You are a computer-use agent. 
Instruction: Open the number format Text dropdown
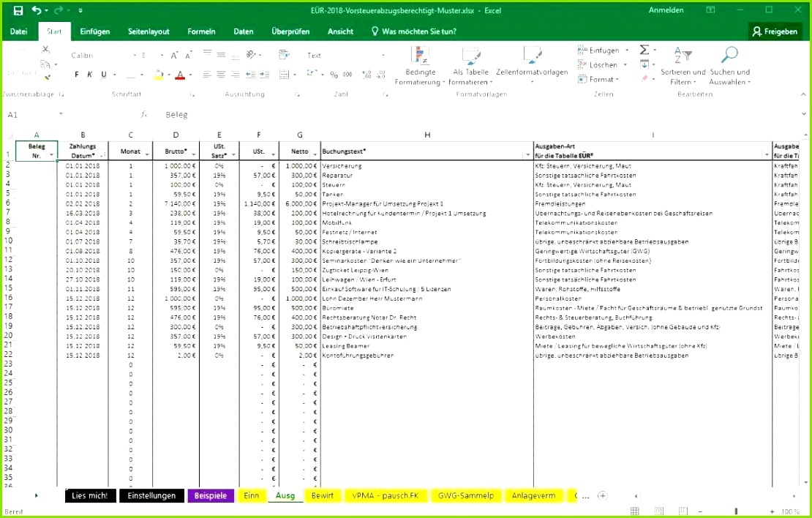(383, 55)
